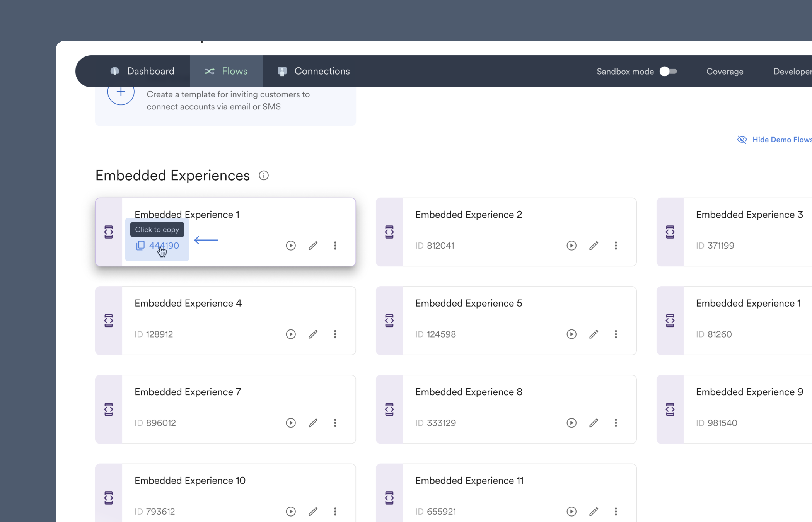This screenshot has width=812, height=522.
Task: Open the pencil edit icon for Embedded Experience 4
Action: point(313,334)
